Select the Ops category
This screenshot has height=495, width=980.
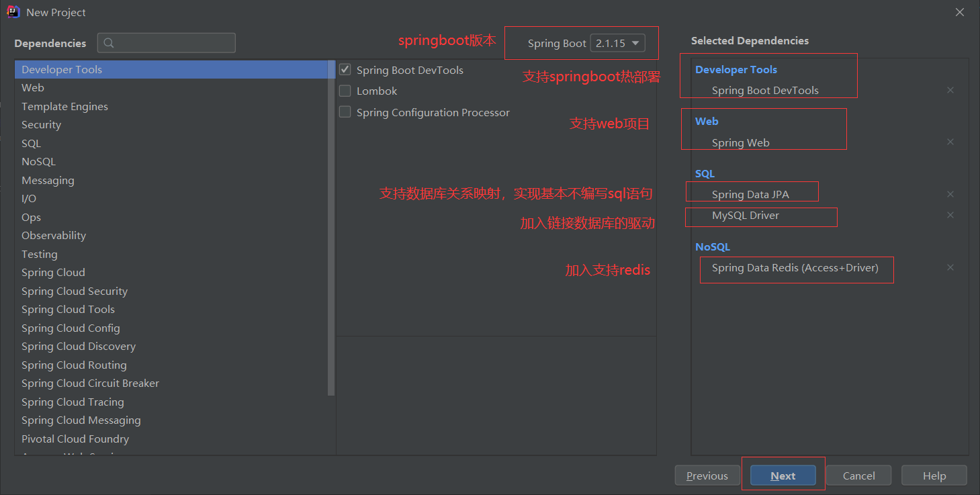[x=171, y=217]
